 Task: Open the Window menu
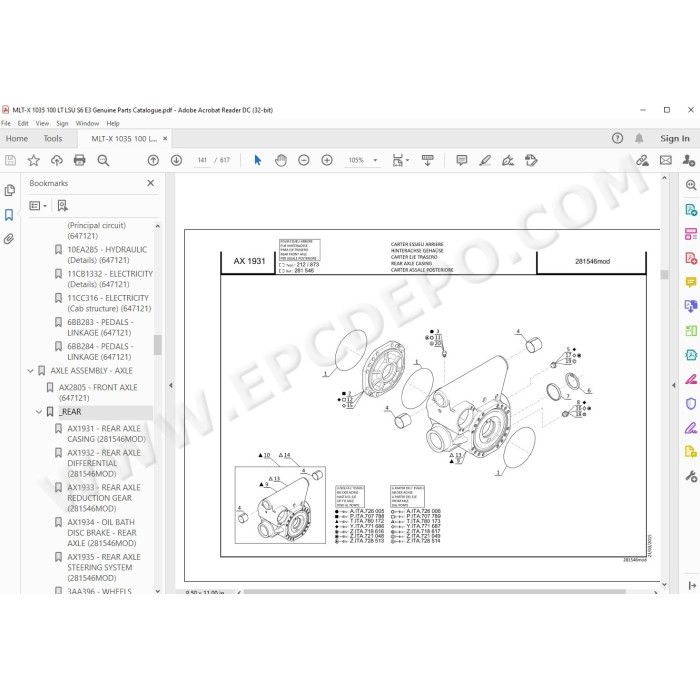coord(87,123)
